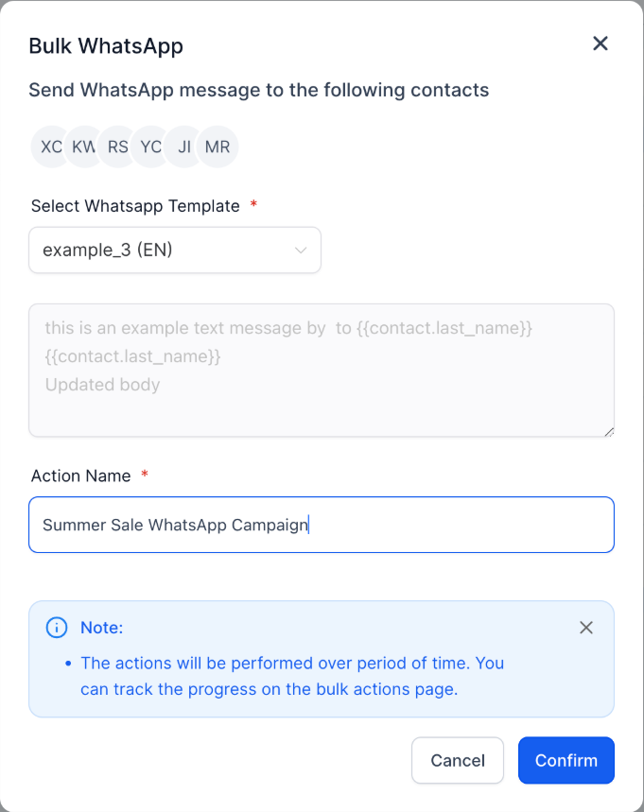This screenshot has height=812, width=644.
Task: Click the XC contact avatar
Action: click(51, 147)
